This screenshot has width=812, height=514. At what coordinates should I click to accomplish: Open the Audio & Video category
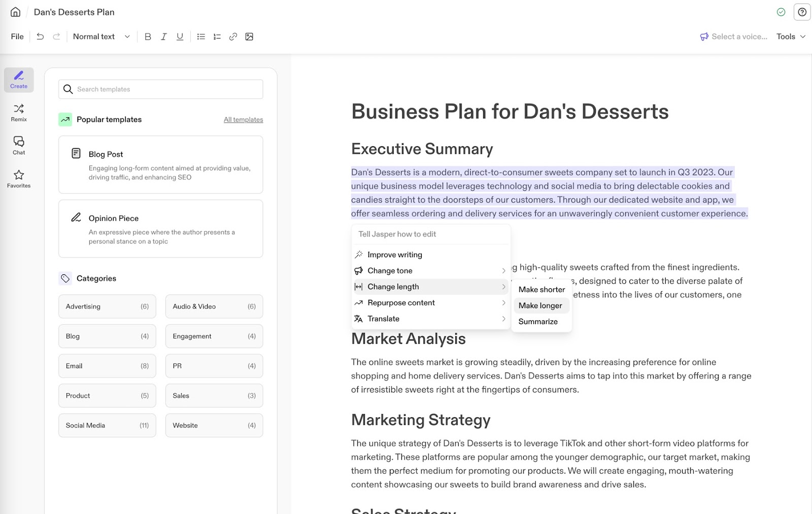[214, 306]
